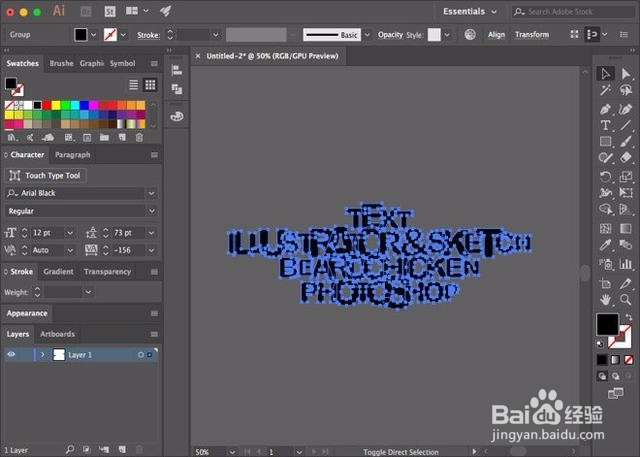This screenshot has height=457, width=640.
Task: Open the Basic brush definition dropdown
Action: (367, 35)
